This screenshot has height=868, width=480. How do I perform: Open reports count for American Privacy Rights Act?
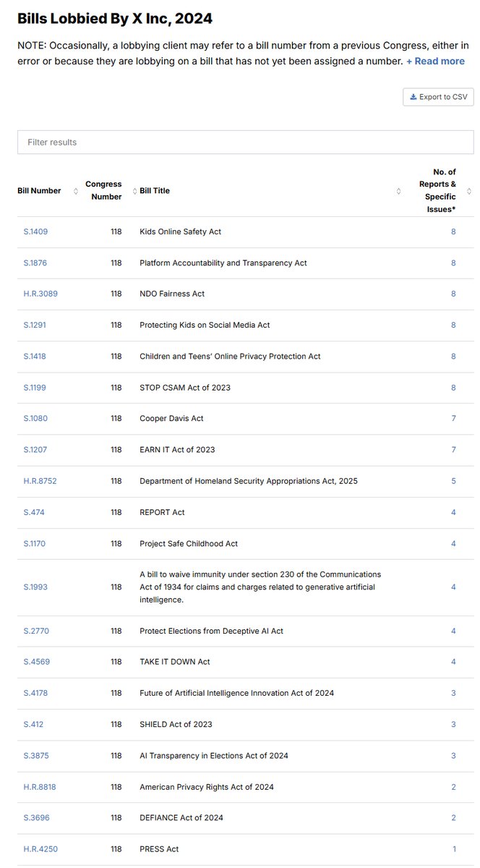point(453,787)
